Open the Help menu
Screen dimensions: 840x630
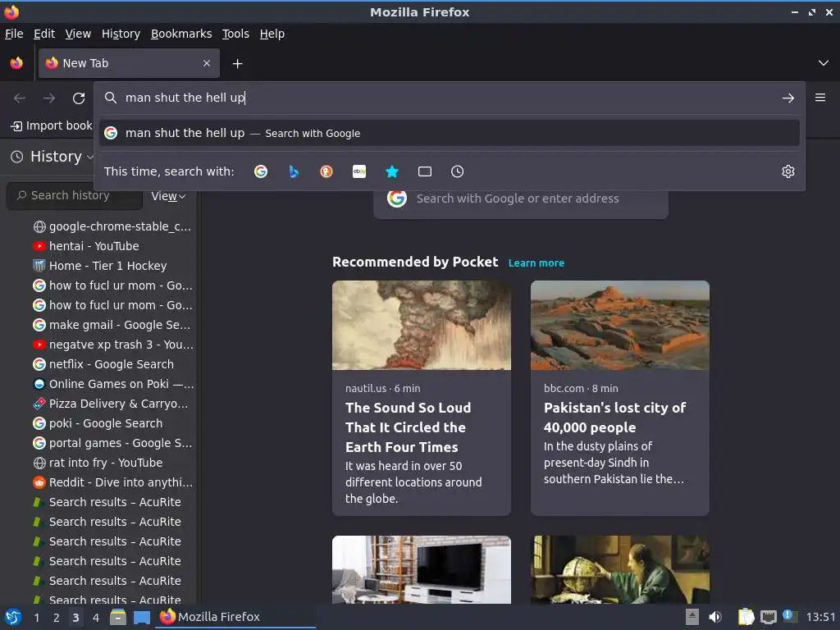(x=272, y=34)
